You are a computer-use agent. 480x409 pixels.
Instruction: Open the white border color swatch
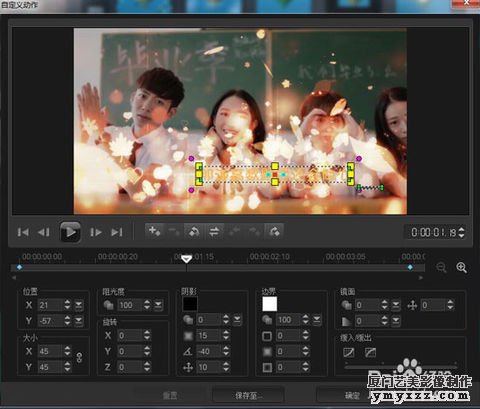270,304
